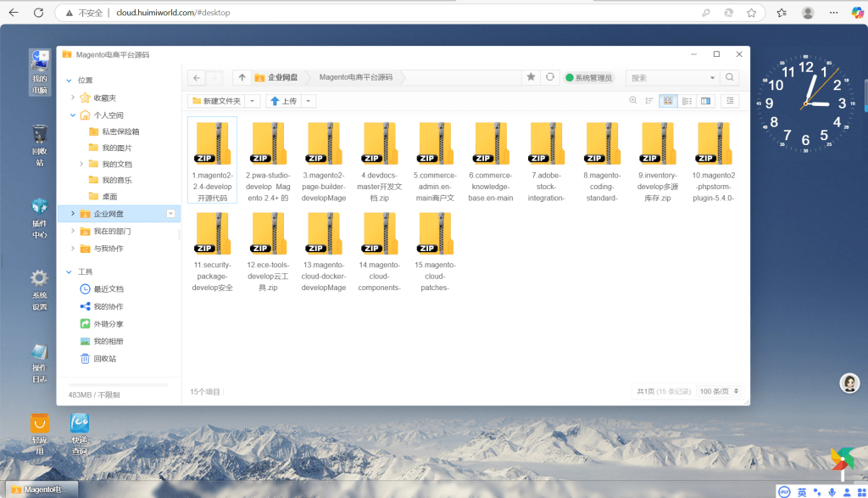868x498 pixels.
Task: Collapse the 工具 section
Action: tap(70, 272)
